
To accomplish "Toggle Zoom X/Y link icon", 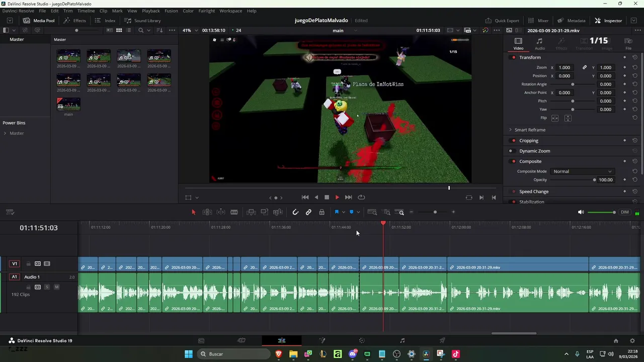I will click(x=585, y=67).
